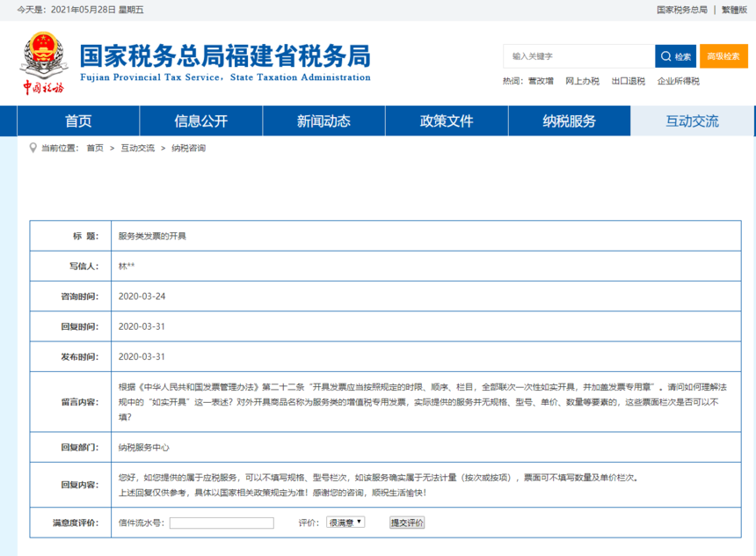Click the keyword search input field
The width and height of the screenshot is (756, 556).
click(x=578, y=56)
